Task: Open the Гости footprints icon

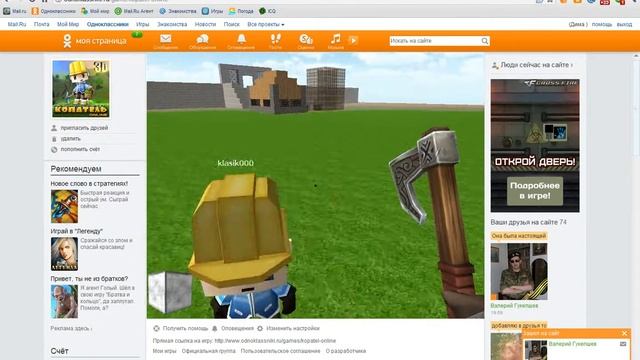Action: coord(276,39)
